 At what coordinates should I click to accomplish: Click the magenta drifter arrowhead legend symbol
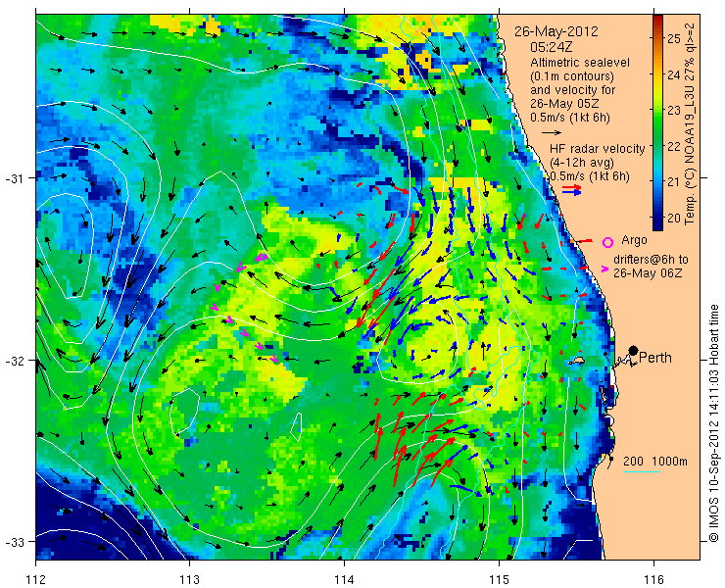[604, 269]
